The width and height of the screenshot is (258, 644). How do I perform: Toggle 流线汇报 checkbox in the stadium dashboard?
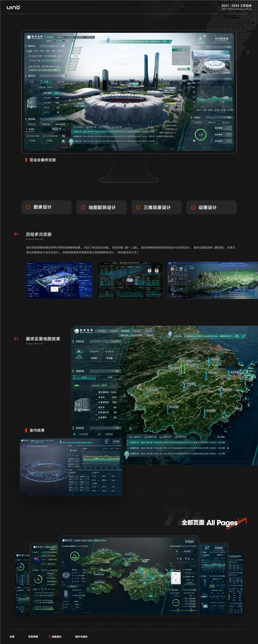tap(87, 127)
